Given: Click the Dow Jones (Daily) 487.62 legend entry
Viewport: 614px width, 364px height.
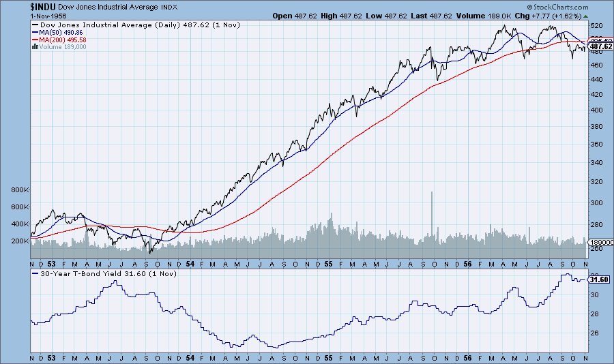Looking at the screenshot, I should coord(140,25).
